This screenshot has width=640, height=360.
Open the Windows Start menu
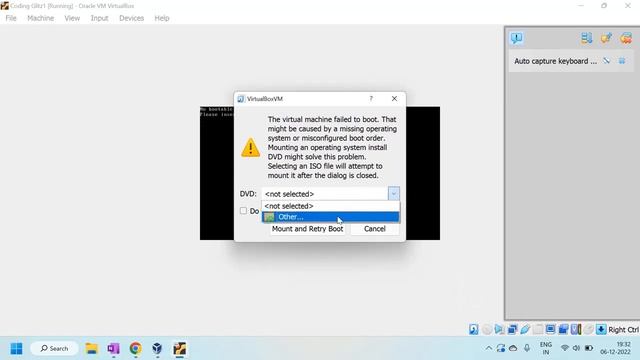click(x=16, y=349)
